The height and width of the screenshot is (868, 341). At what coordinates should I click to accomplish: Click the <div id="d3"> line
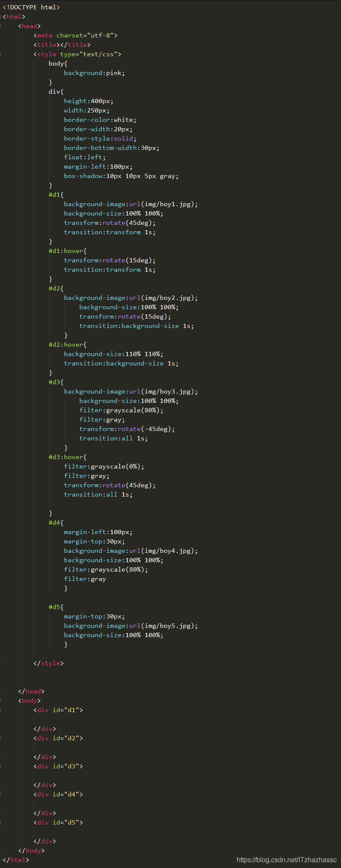(58, 766)
